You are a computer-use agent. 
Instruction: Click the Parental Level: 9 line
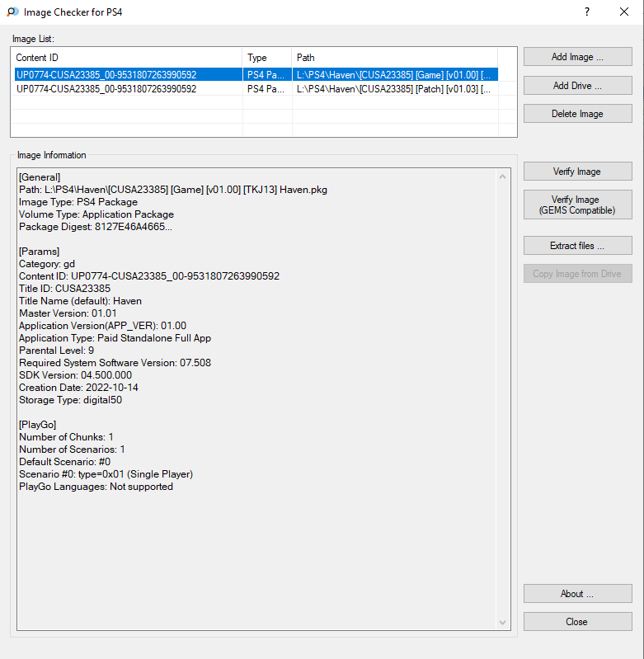tap(56, 351)
